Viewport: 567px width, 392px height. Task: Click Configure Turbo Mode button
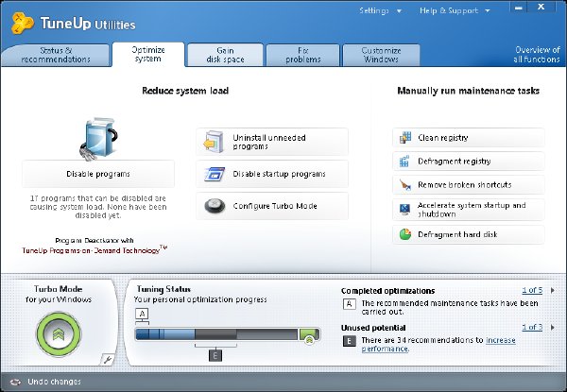pyautogui.click(x=272, y=206)
